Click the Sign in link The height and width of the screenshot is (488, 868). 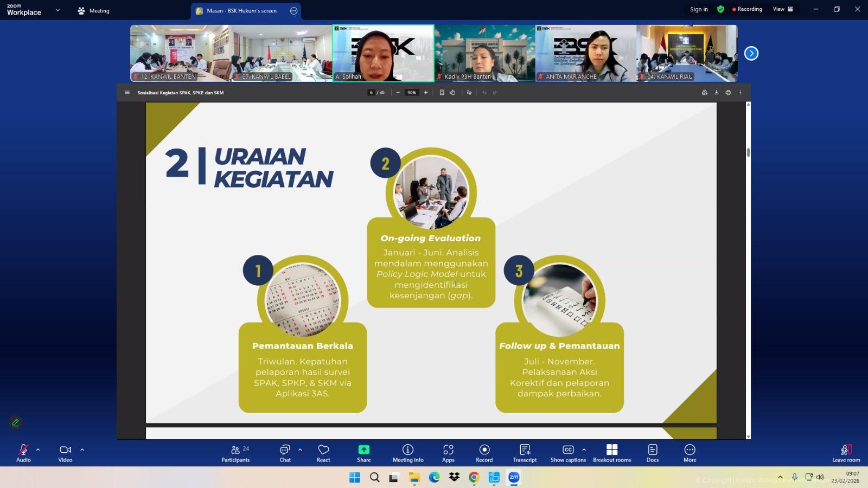699,9
